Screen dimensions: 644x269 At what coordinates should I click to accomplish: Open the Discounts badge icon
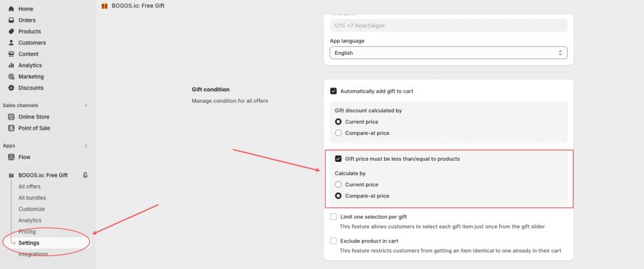[x=11, y=88]
